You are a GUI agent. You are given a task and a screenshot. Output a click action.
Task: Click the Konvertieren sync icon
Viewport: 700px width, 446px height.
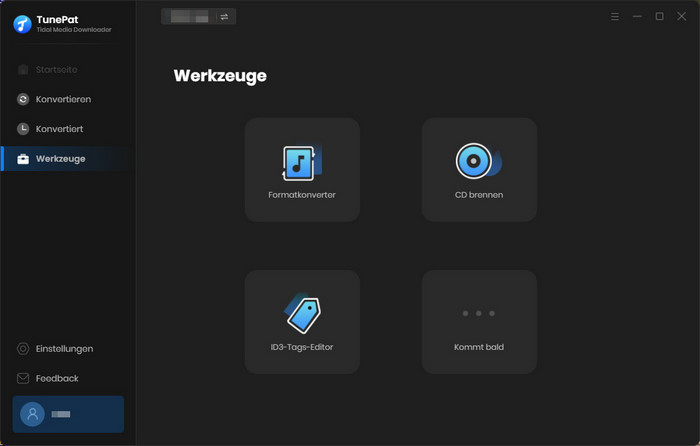(x=23, y=99)
